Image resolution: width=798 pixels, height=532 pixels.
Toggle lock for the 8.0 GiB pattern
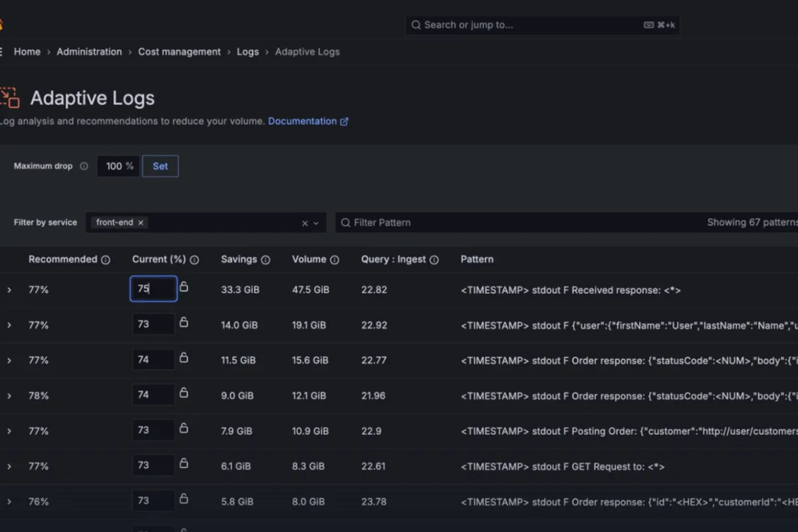click(x=184, y=498)
